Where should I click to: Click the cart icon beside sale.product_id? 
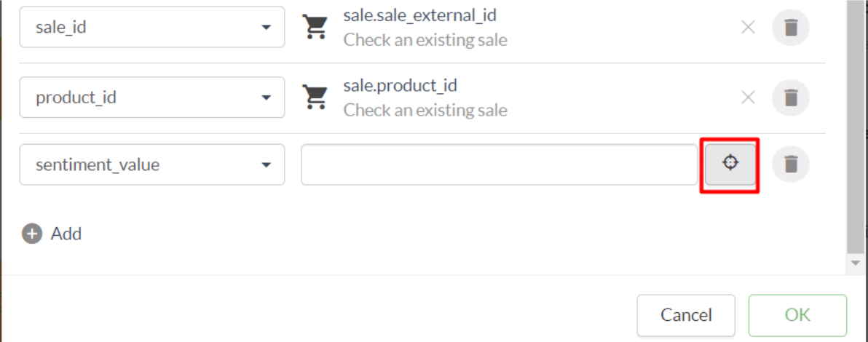pos(315,97)
